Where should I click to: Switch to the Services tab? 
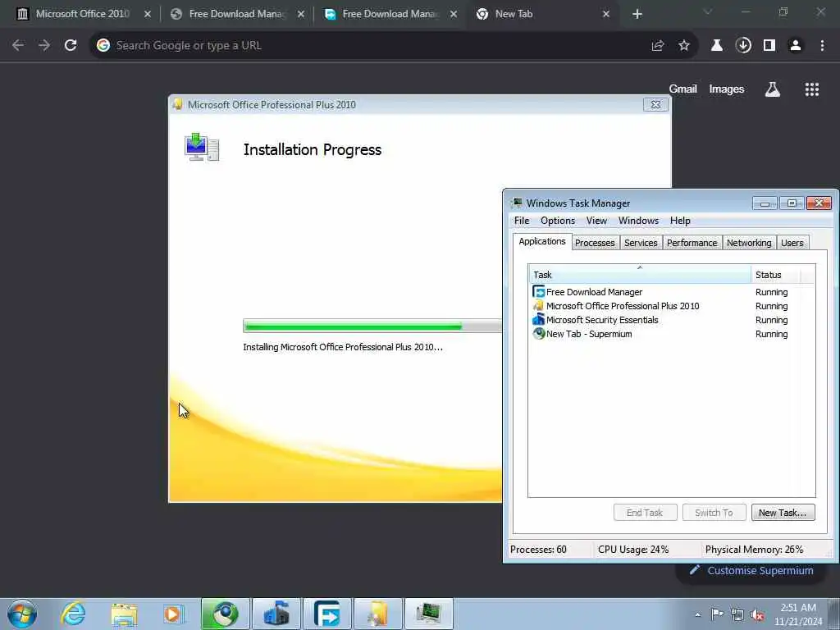[641, 243]
